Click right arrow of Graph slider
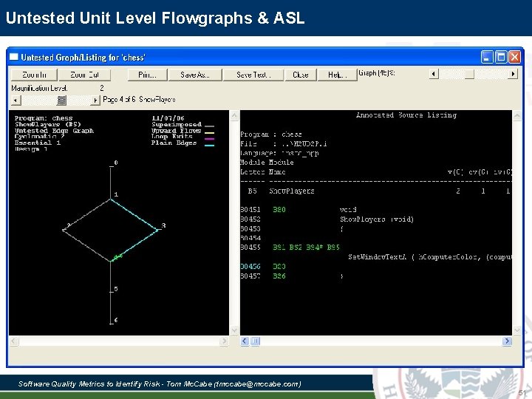 tap(513, 74)
